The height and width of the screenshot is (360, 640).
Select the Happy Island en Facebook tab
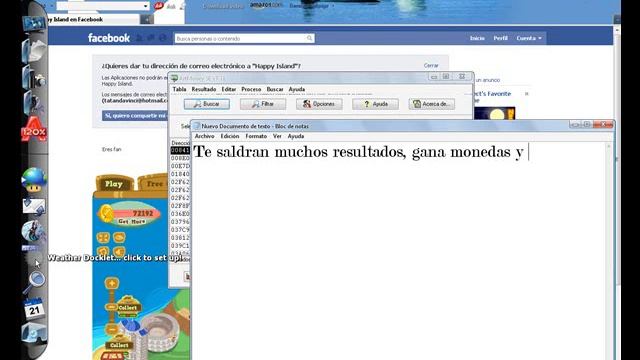pos(94,19)
